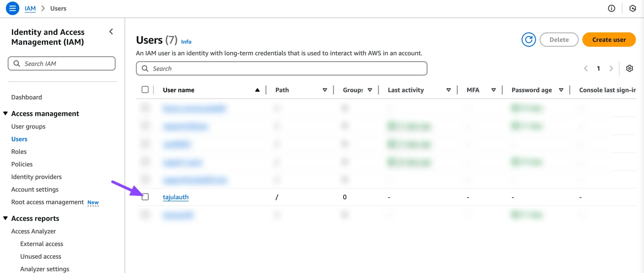Sort the Path column
Viewport: 644px width, 273px height.
pos(325,90)
